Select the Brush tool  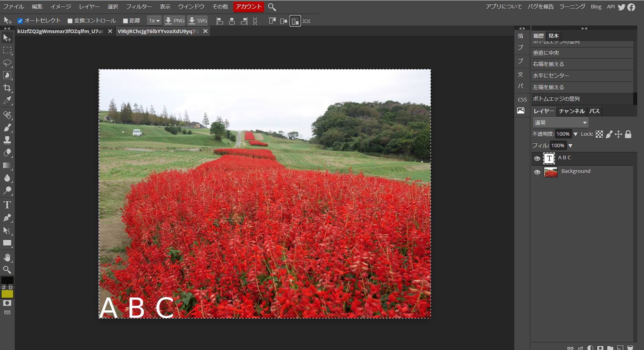(7, 128)
